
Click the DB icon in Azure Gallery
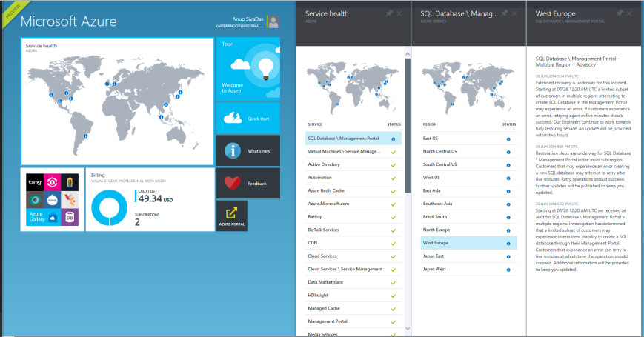(x=70, y=217)
